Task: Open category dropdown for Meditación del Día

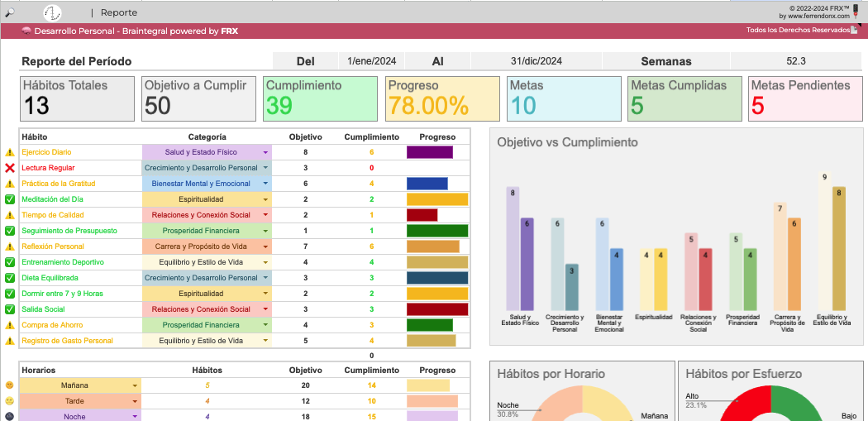Action: pyautogui.click(x=265, y=199)
